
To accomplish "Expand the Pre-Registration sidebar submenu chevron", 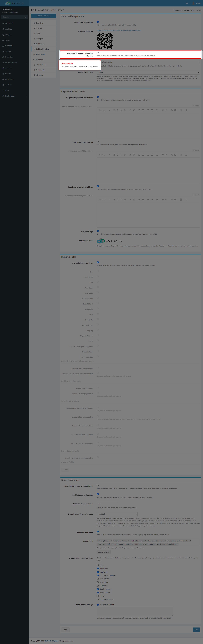I will tap(27, 62).
